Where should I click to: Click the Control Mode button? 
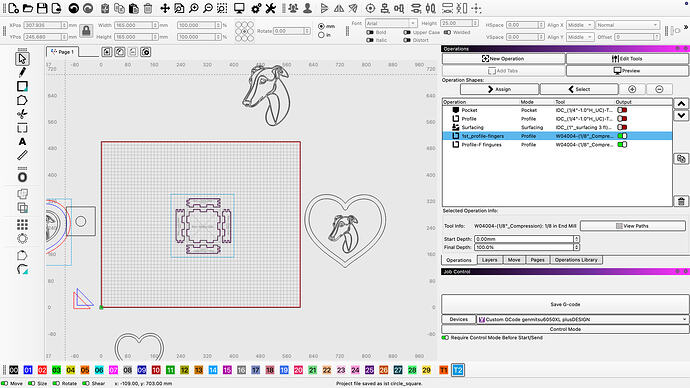[565, 329]
